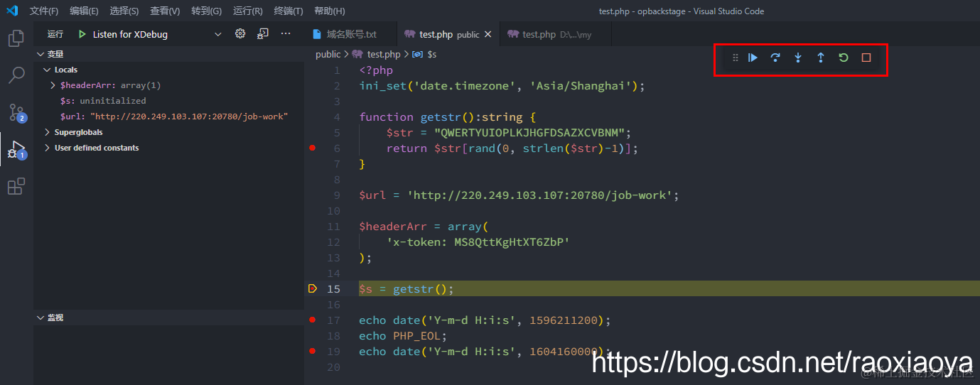This screenshot has height=385, width=980.
Task: Click the $s breadcrumb symbol
Action: pos(425,54)
